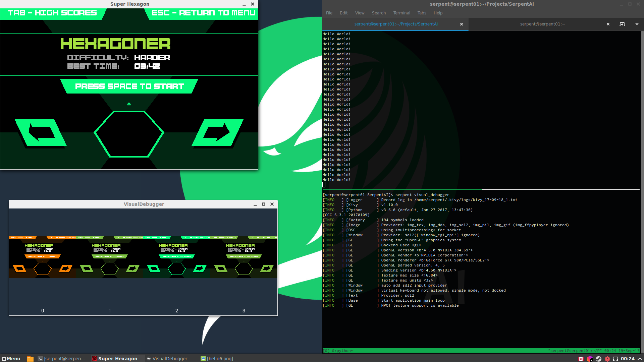Open the network status tray icon

(x=615, y=359)
